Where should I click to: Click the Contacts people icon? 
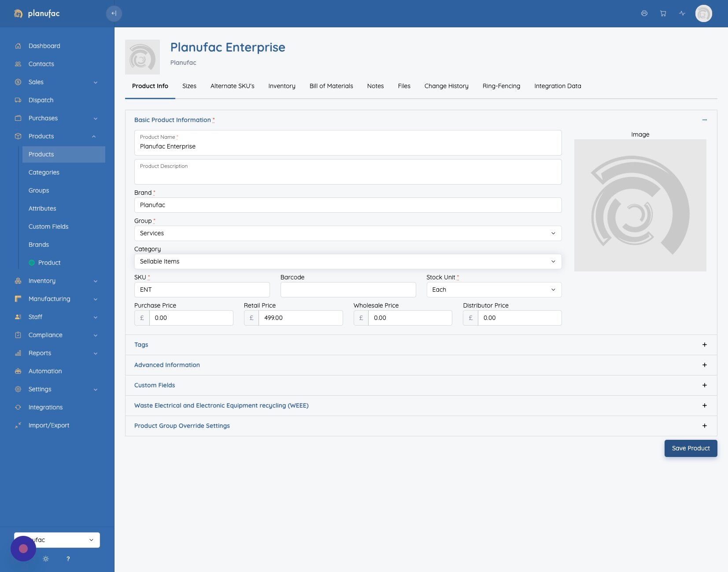click(x=18, y=64)
